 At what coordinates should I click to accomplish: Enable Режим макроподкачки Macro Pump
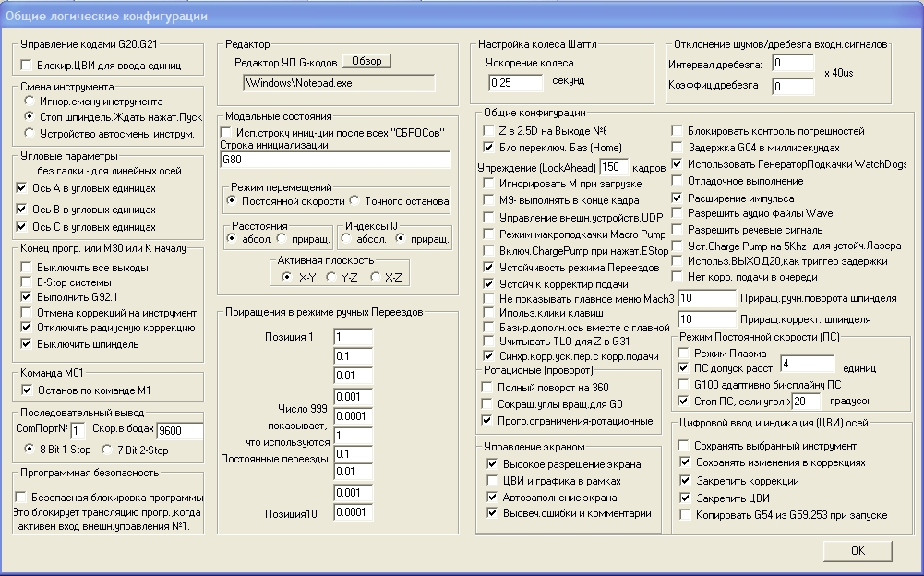coord(488,234)
